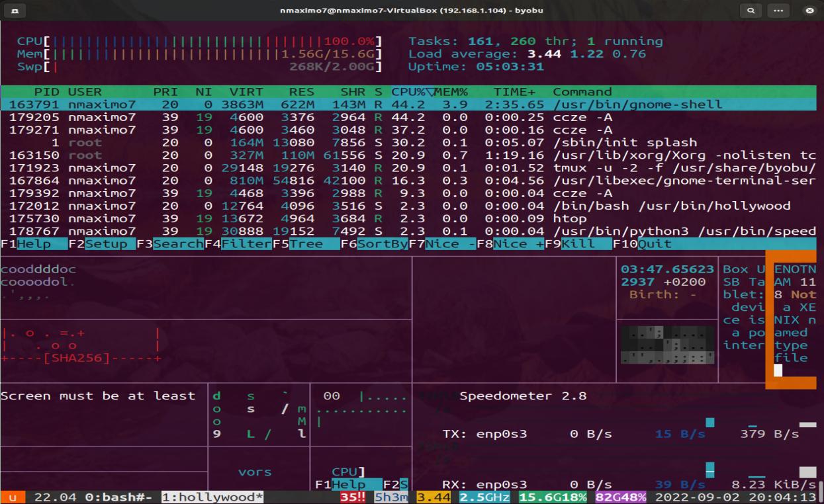This screenshot has width=824, height=504.
Task: Toggle tree view with F5Tree
Action: click(306, 243)
